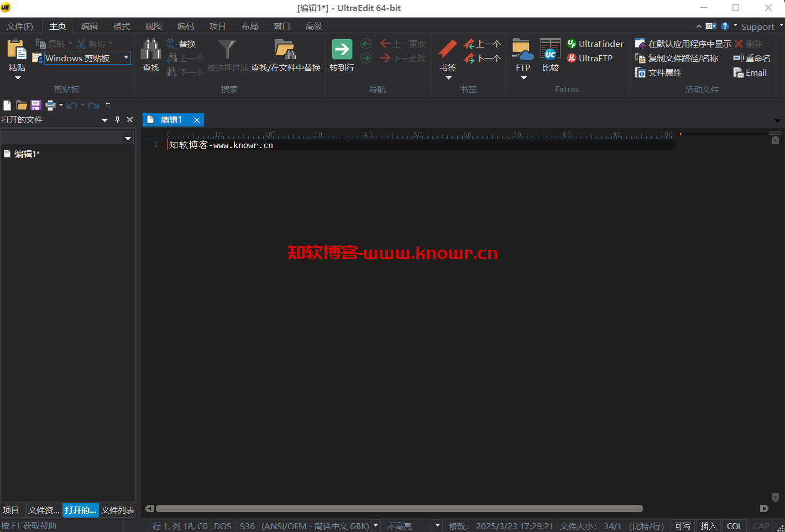
Task: Toggle COL column mode indicator
Action: coord(734,526)
